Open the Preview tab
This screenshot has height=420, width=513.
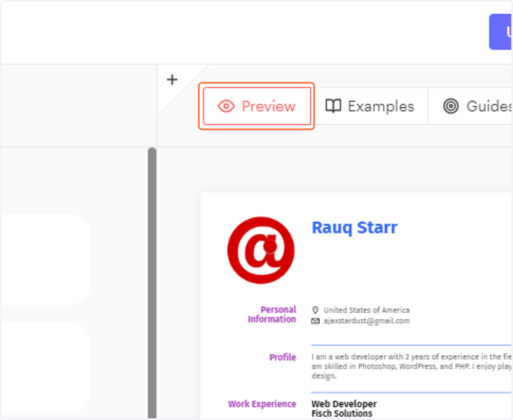click(257, 106)
